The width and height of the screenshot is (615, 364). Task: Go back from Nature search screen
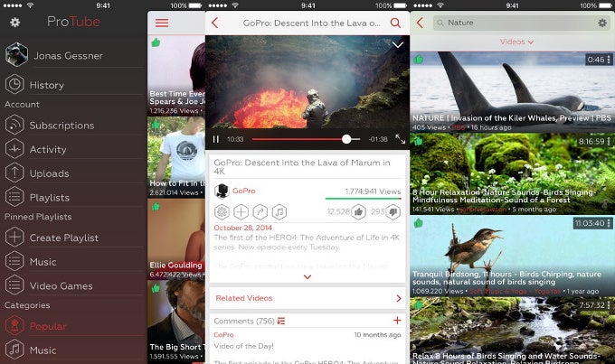[420, 23]
